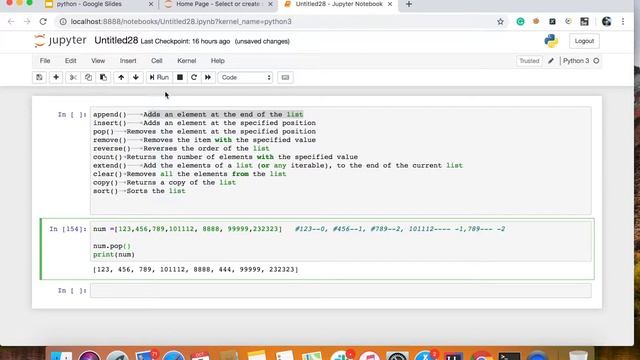Screen dimensions: 640x360
Task: Click the Last Checkpoint: 16 hours ago text
Action: 185,41
